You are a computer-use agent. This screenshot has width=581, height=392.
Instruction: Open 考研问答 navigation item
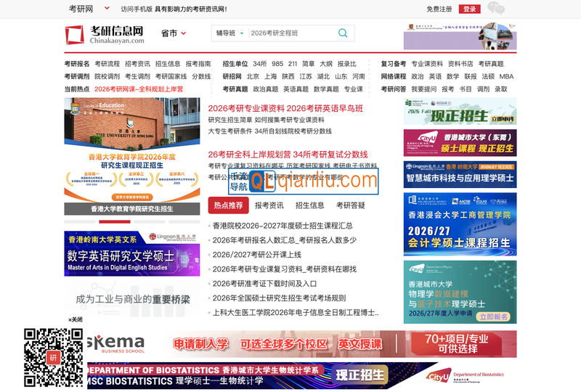pos(394,89)
